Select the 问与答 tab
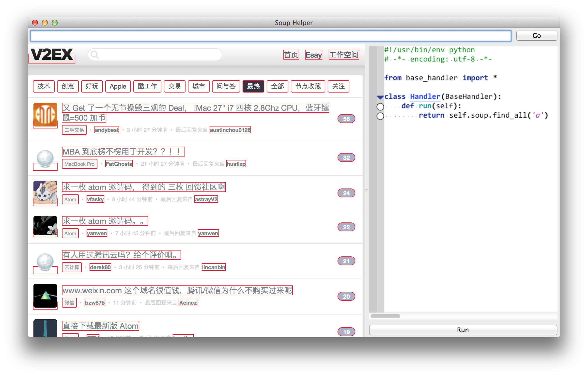This screenshot has width=588, height=376. click(226, 86)
